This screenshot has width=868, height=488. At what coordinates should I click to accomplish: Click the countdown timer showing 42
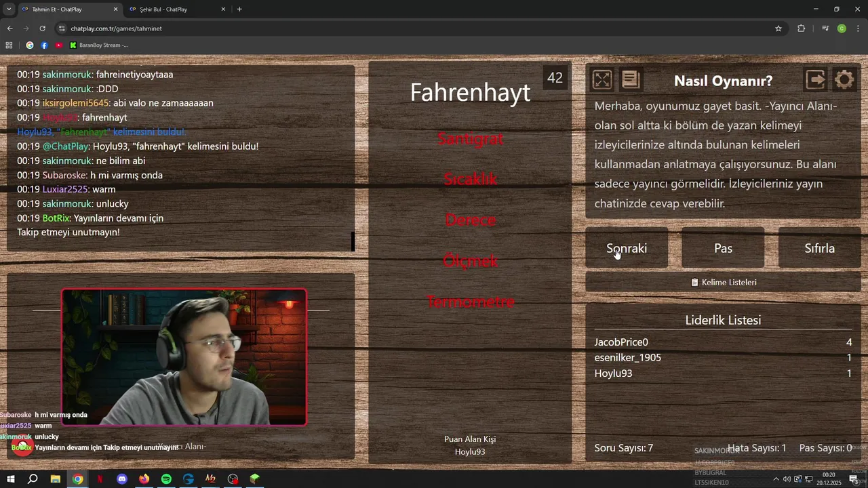coord(555,78)
